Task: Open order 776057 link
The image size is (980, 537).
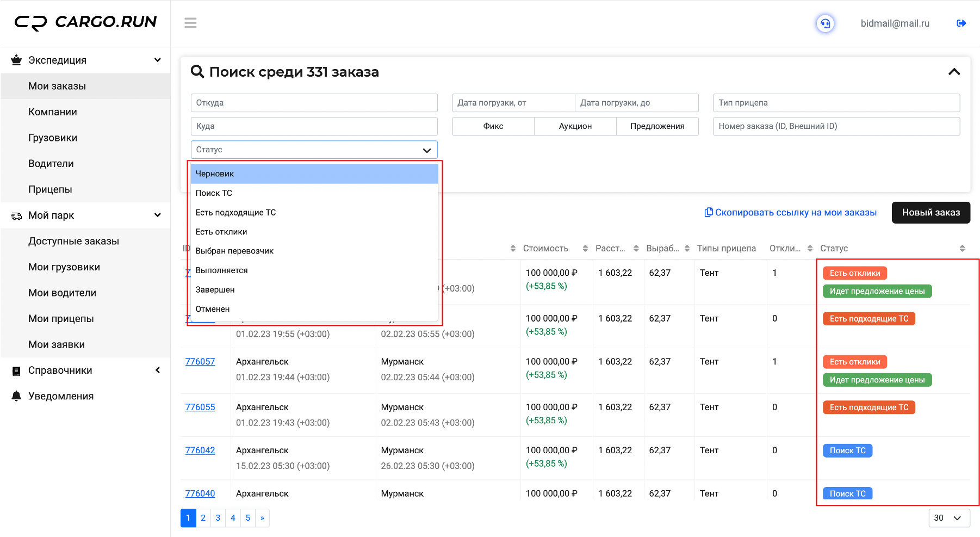Action: click(200, 362)
